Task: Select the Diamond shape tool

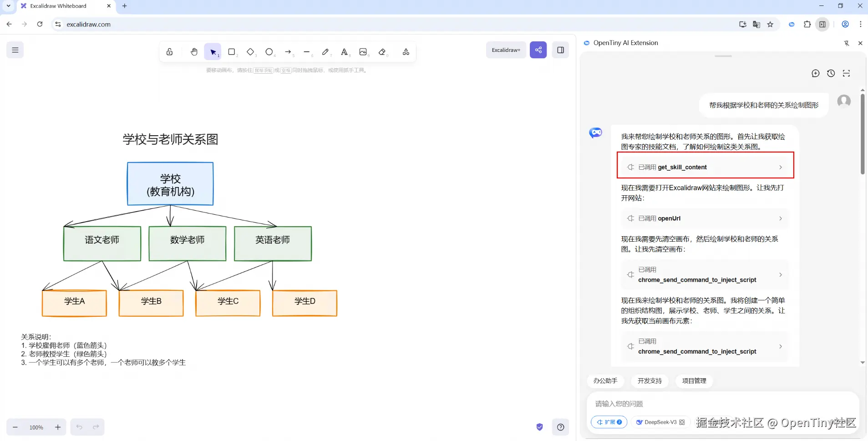Action: 250,52
